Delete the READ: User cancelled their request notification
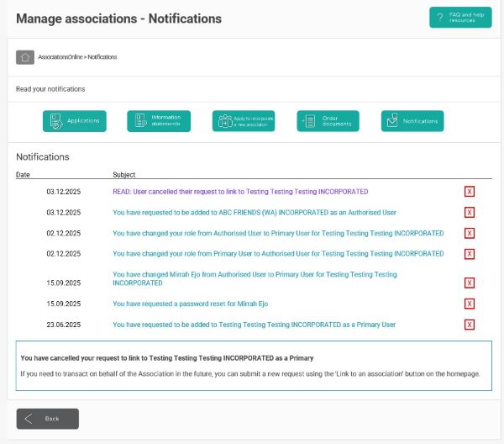504x444 pixels. (470, 192)
